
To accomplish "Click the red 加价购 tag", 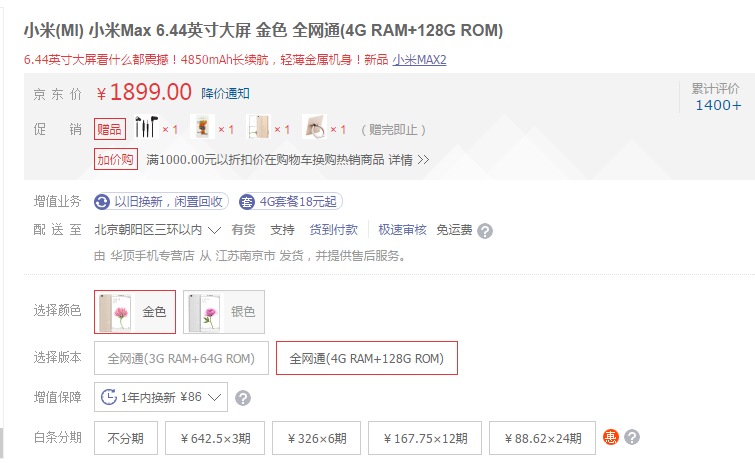I will click(x=116, y=159).
